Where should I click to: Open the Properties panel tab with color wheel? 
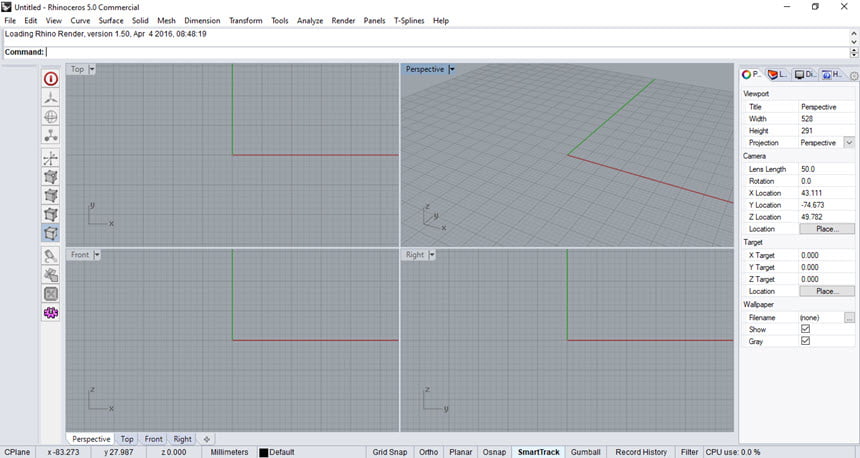coord(751,74)
